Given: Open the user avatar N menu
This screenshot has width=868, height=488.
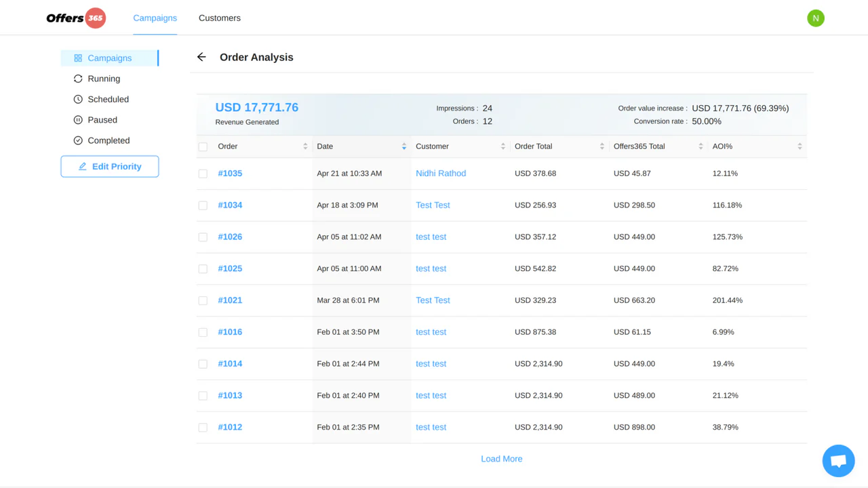Looking at the screenshot, I should click(815, 18).
